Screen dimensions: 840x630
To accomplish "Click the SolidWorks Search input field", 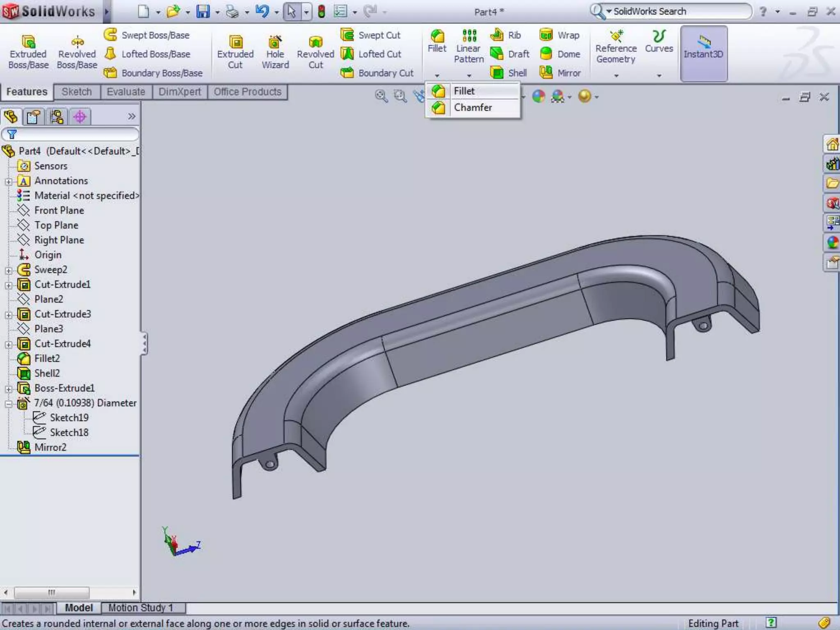I will tap(677, 11).
